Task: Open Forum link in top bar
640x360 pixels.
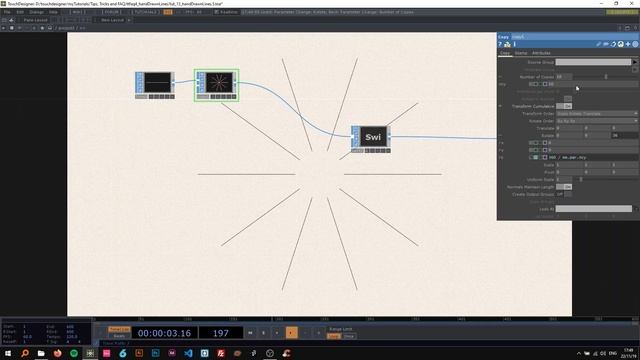Action: 111,12
